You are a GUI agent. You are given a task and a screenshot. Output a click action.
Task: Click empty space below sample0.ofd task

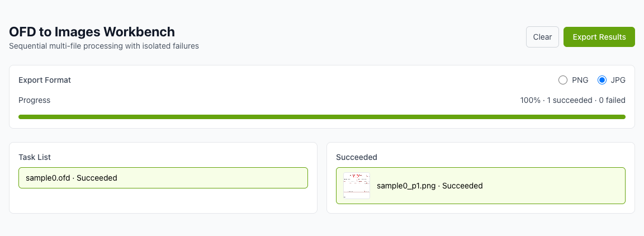[163, 200]
